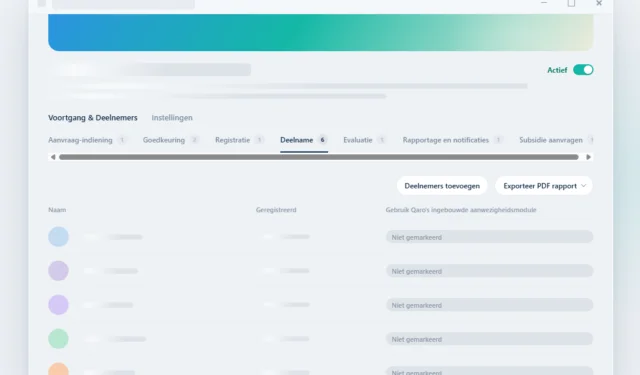
Task: Click the horizontal scrollbar under the tabs
Action: click(319, 157)
